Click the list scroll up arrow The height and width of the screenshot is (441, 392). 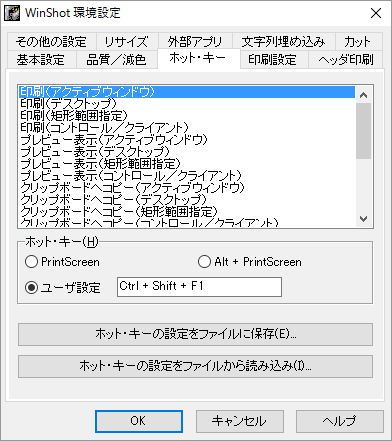pos(363,95)
